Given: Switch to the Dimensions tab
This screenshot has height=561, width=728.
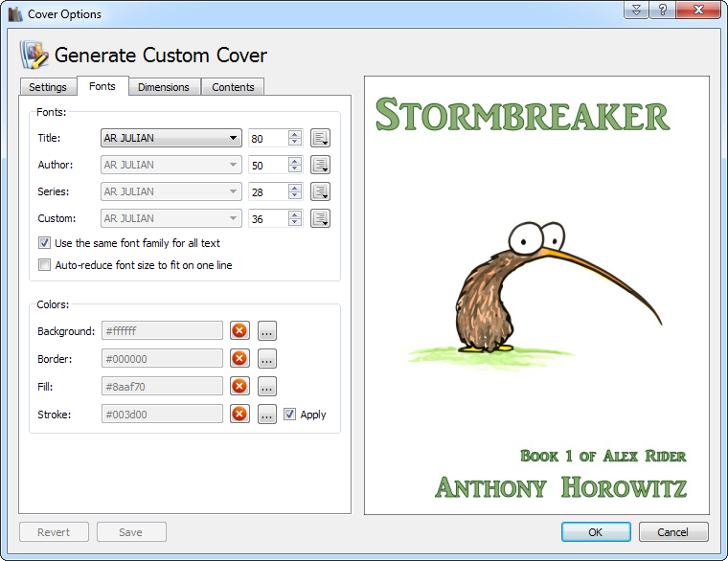Looking at the screenshot, I should click(164, 87).
